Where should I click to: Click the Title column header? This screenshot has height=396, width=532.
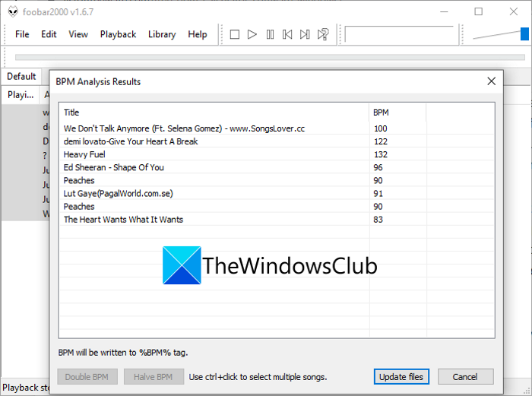click(x=214, y=112)
